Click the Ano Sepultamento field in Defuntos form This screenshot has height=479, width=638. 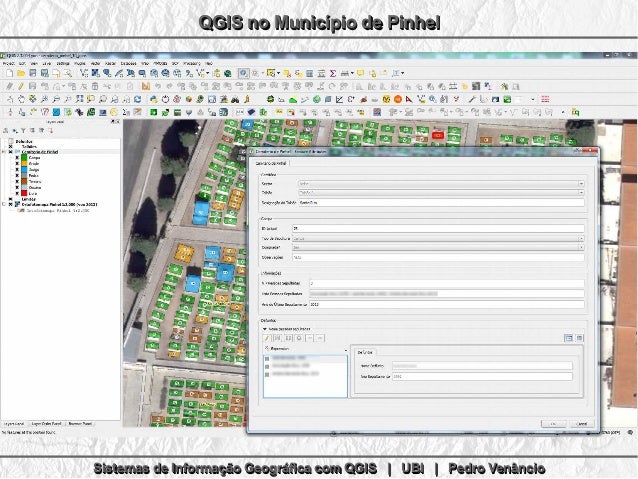[482, 377]
